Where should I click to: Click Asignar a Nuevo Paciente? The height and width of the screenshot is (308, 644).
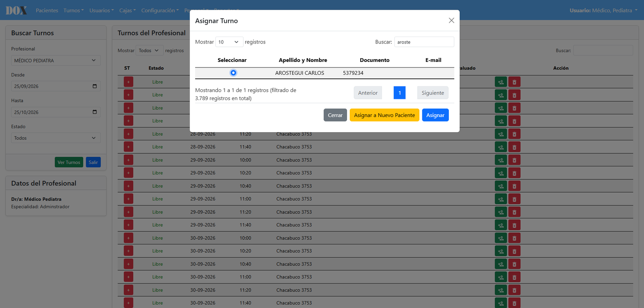coord(384,115)
